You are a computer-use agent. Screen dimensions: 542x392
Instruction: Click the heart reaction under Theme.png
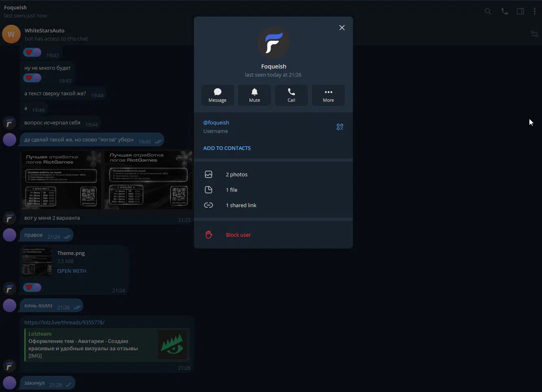pos(32,287)
